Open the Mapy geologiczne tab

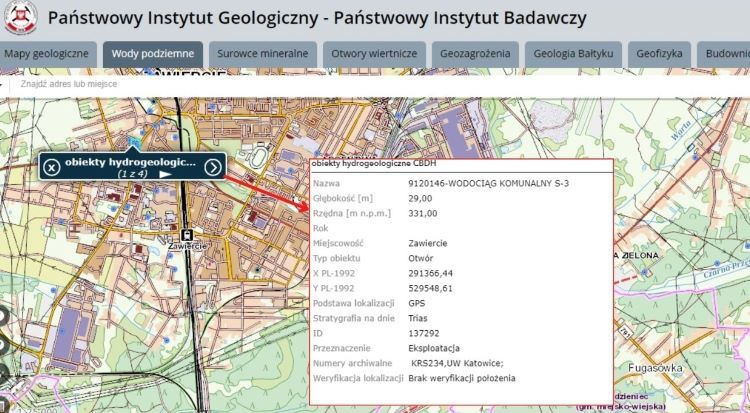tap(47, 54)
